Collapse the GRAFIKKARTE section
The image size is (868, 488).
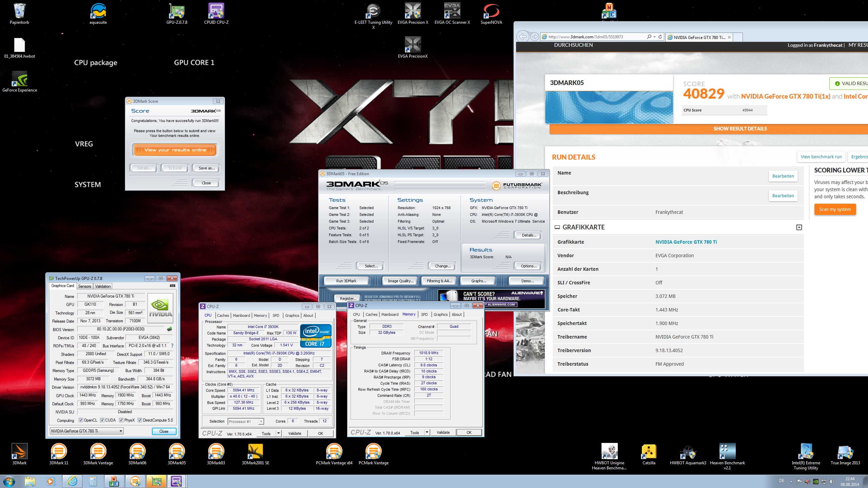799,227
